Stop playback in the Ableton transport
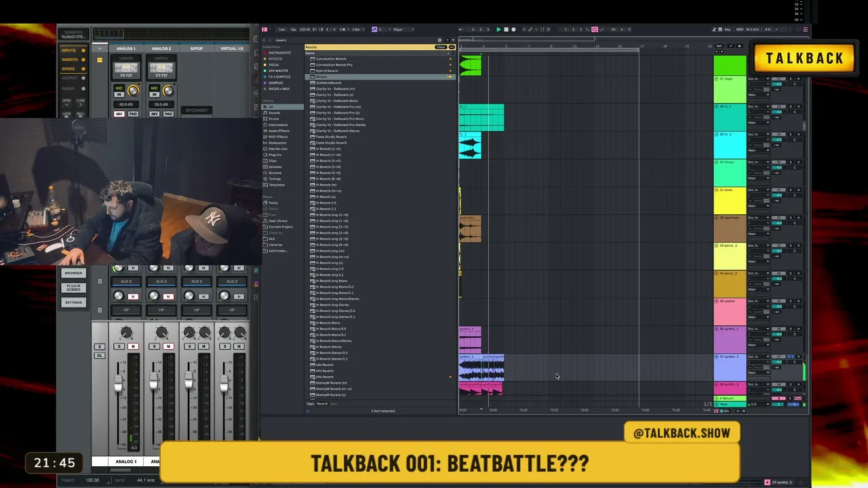 [506, 30]
